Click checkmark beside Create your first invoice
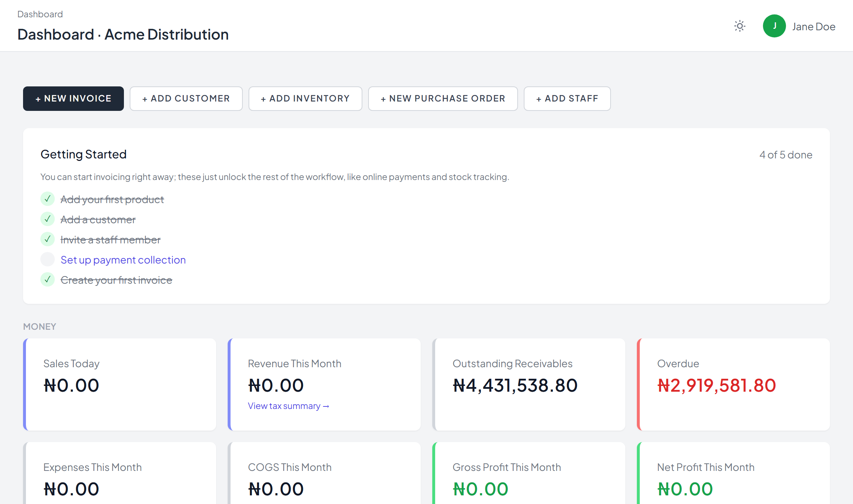 (x=48, y=279)
